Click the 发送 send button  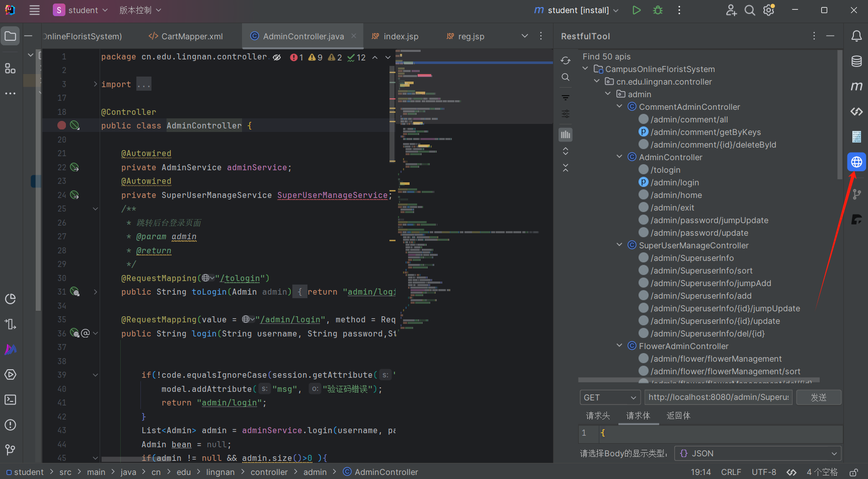click(819, 397)
